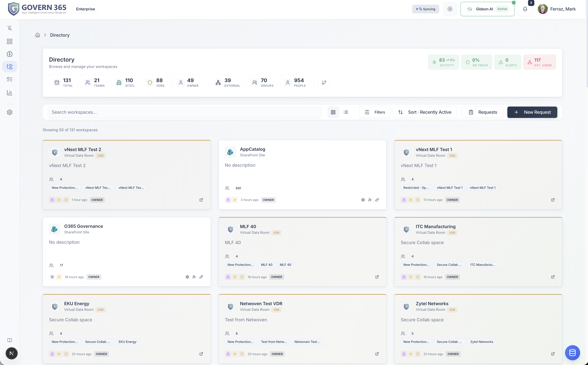Click the New Request button
The height and width of the screenshot is (365, 588).
pyautogui.click(x=532, y=112)
